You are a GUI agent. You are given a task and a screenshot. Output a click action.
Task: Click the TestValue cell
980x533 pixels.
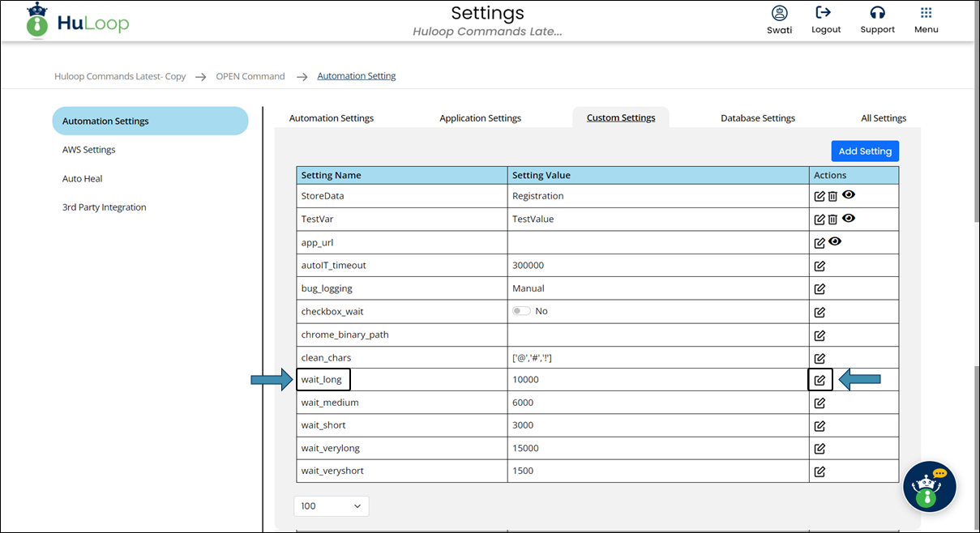click(658, 219)
